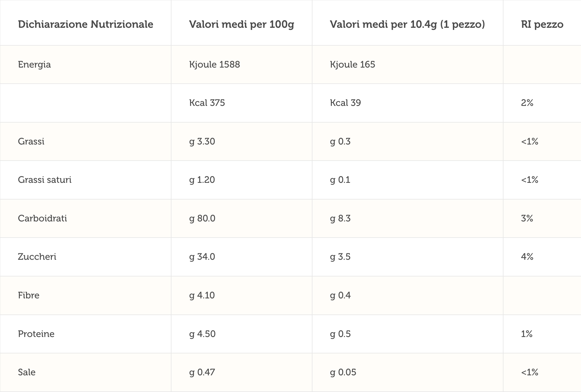Select the "g 0.05" salt per-piece value
This screenshot has height=392, width=581.
coord(343,372)
